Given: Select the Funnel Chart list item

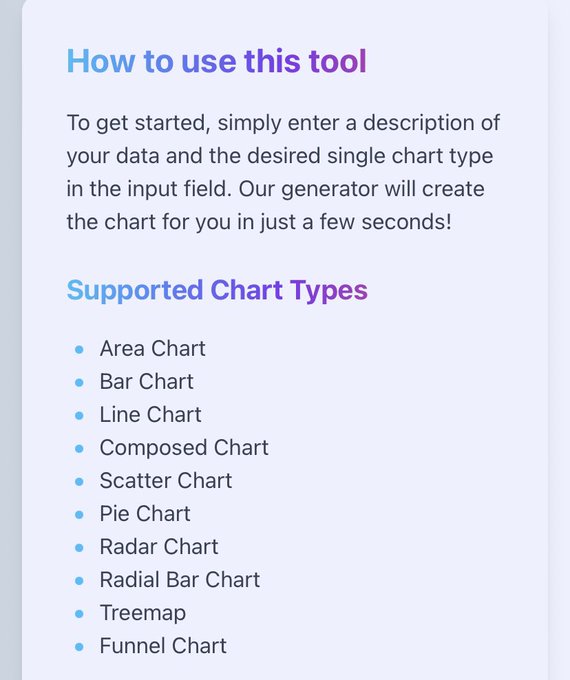Looking at the screenshot, I should (x=163, y=646).
